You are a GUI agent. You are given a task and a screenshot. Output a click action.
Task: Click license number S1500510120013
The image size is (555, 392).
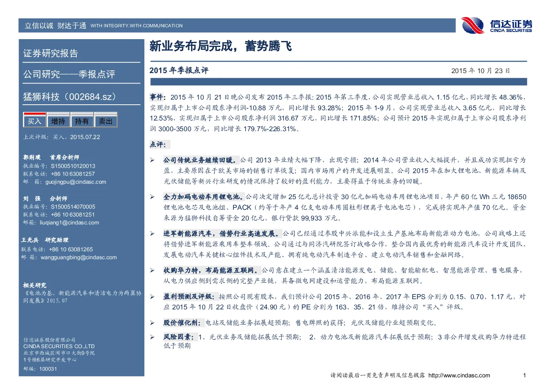tap(73, 166)
